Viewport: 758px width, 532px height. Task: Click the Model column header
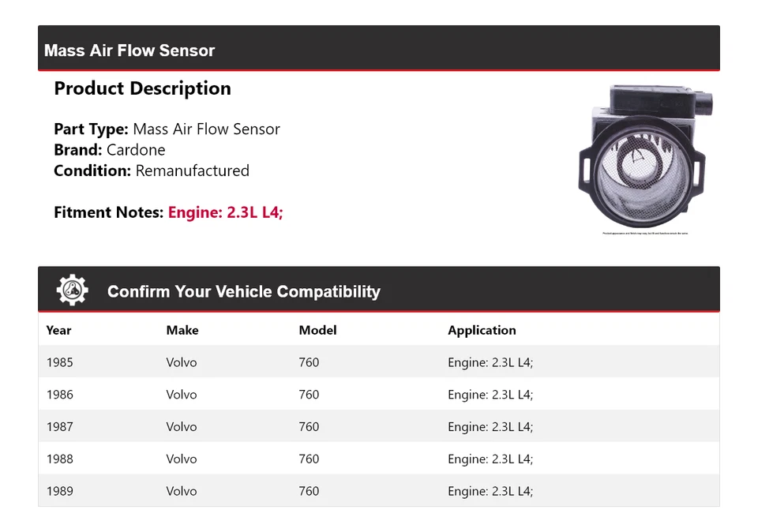(x=317, y=330)
